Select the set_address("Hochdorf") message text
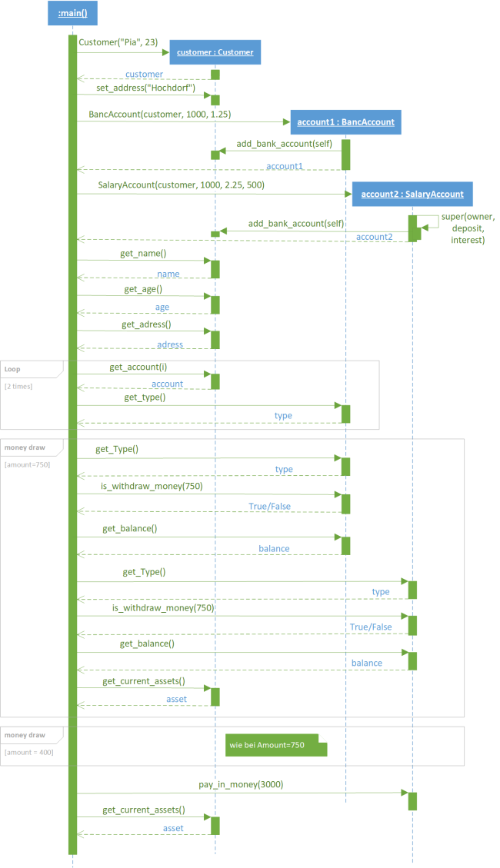The width and height of the screenshot is (500, 868). coord(145,88)
